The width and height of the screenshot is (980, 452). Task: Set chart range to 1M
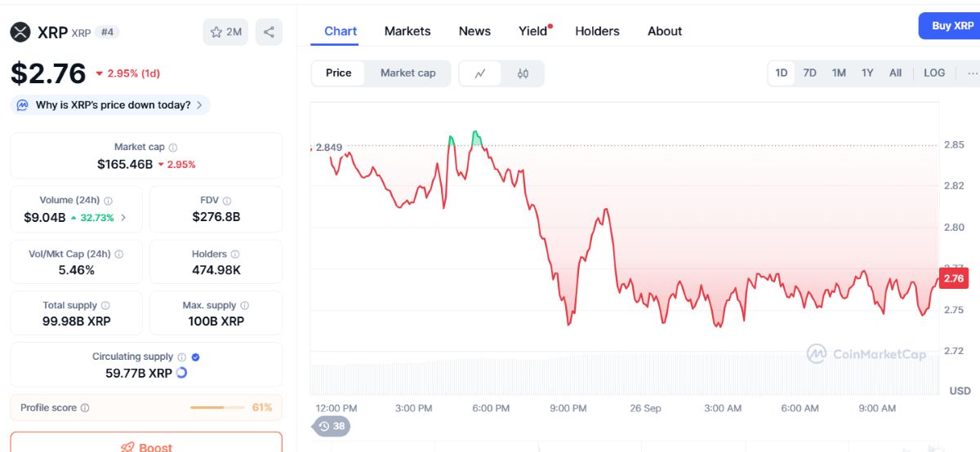pos(839,73)
